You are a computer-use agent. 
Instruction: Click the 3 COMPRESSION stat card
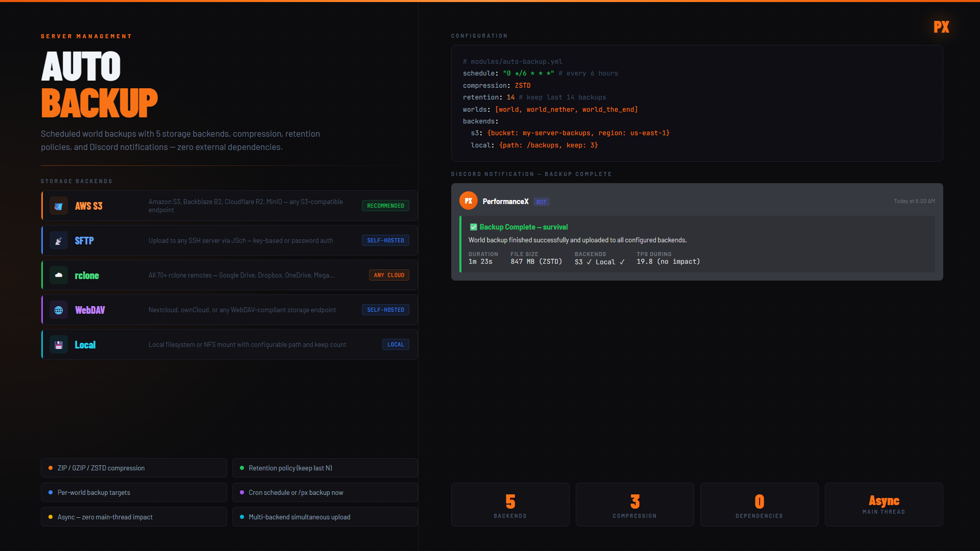(x=635, y=505)
